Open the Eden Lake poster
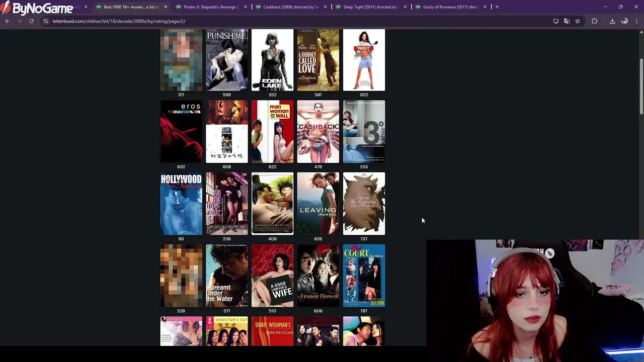The height and width of the screenshot is (362, 644). tap(272, 60)
